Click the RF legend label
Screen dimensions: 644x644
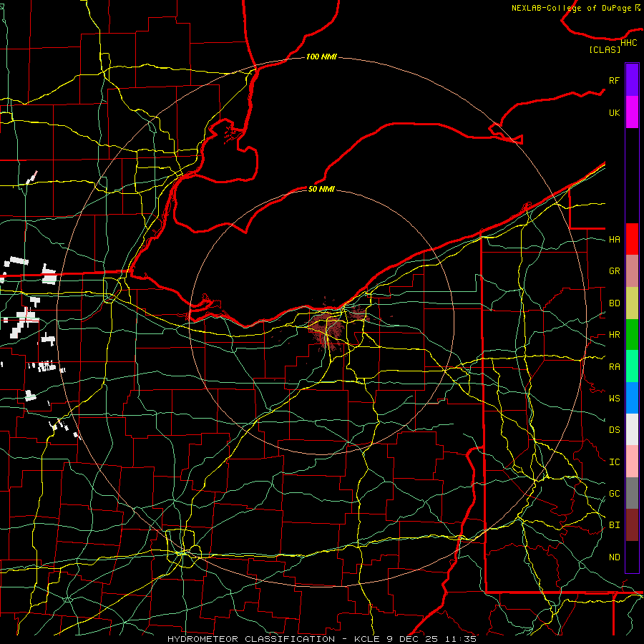[615, 80]
